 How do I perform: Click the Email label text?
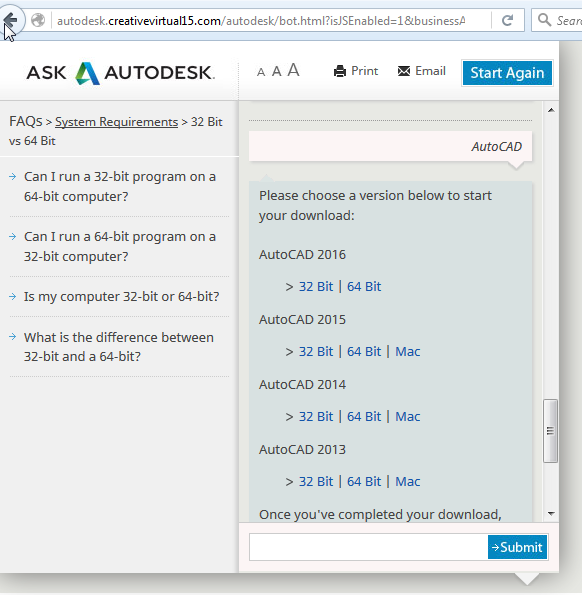[x=430, y=71]
